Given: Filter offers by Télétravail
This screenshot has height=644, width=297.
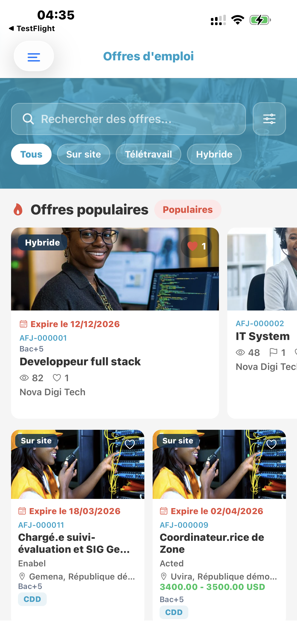Looking at the screenshot, I should click(x=148, y=154).
